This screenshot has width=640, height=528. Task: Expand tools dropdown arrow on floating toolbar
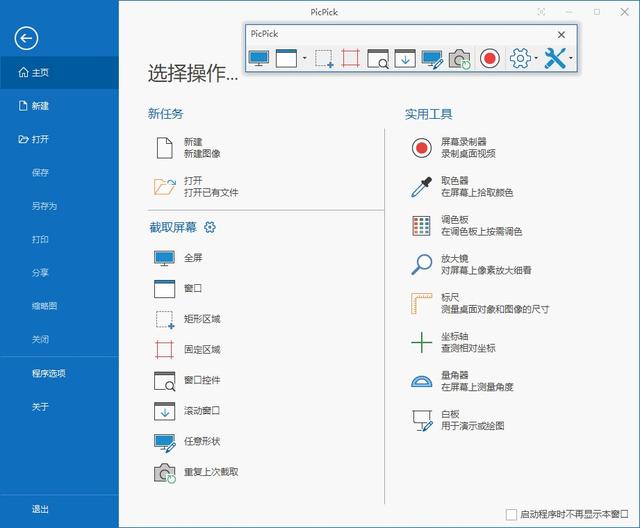coord(571,58)
